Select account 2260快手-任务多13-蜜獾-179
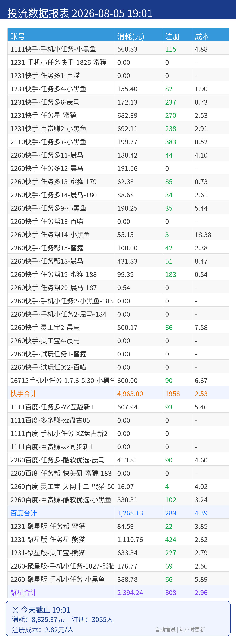 coord(53,182)
